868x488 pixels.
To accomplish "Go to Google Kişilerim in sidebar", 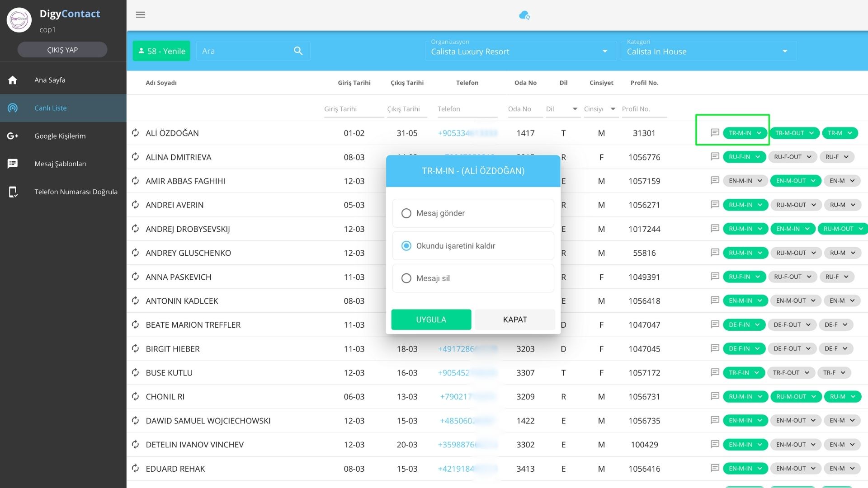I will point(60,136).
